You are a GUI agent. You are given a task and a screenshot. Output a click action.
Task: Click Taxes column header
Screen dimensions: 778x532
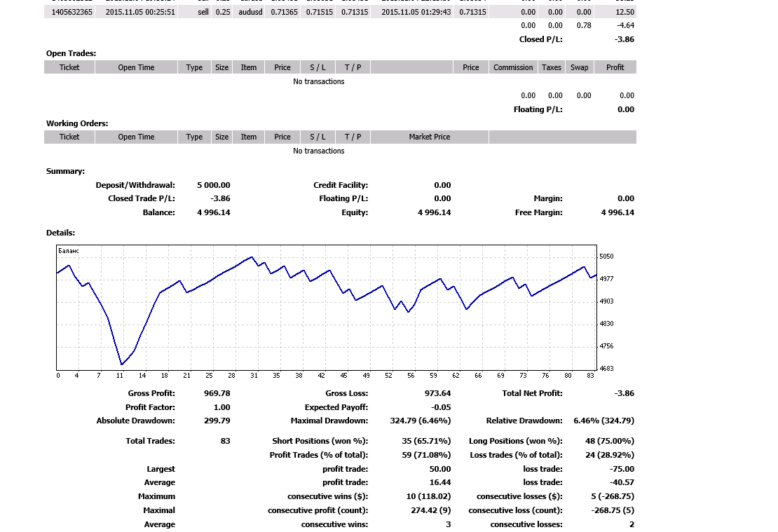[551, 67]
